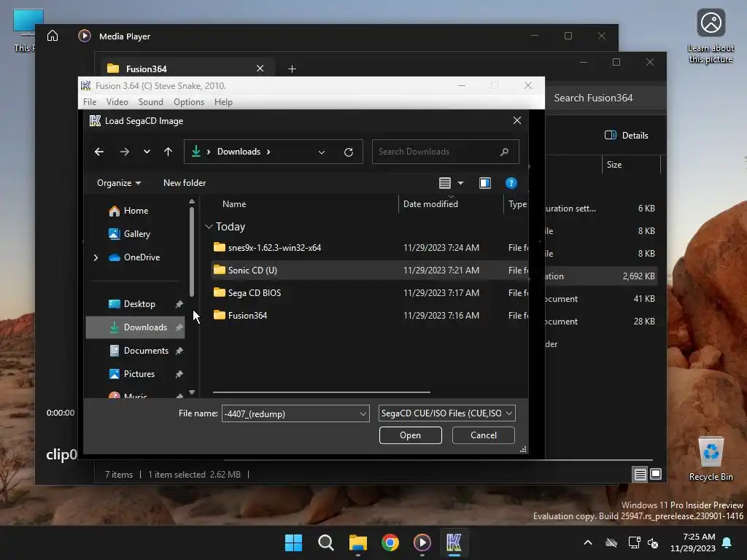Select the Recycle Bin desktop icon
The height and width of the screenshot is (560, 747).
[711, 458]
